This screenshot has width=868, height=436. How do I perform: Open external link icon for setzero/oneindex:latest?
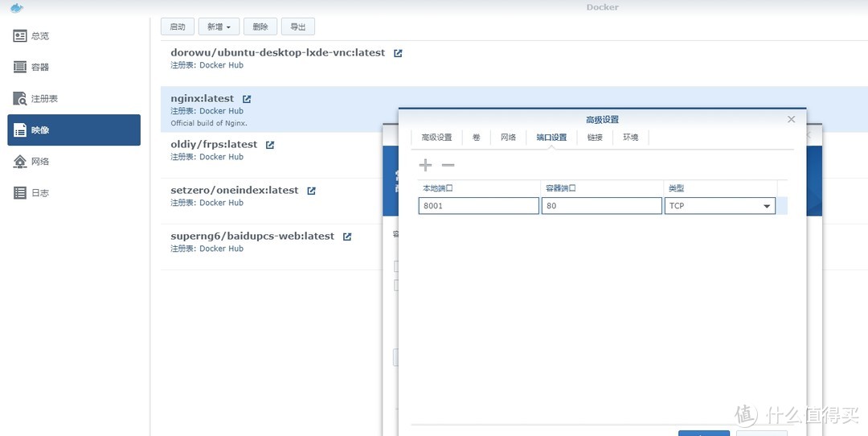coord(312,191)
